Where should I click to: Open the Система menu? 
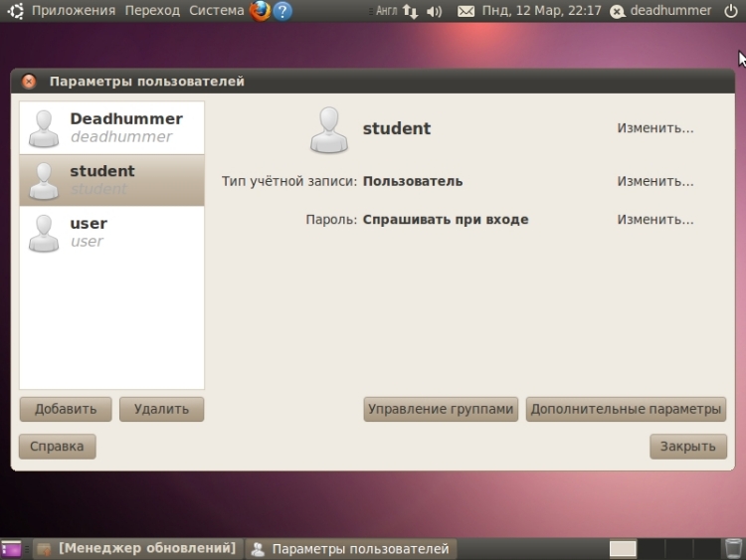pyautogui.click(x=216, y=11)
